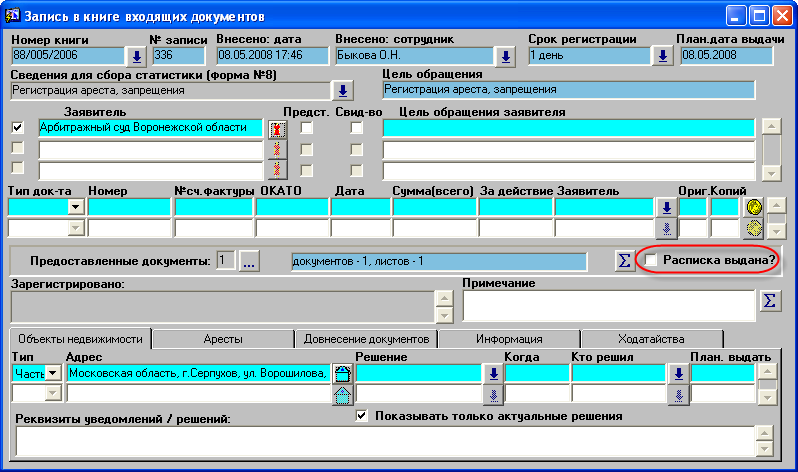Image resolution: width=798 pixels, height=472 pixels.
Task: Click sigma button beside Расписка выдана
Action: tap(624, 261)
